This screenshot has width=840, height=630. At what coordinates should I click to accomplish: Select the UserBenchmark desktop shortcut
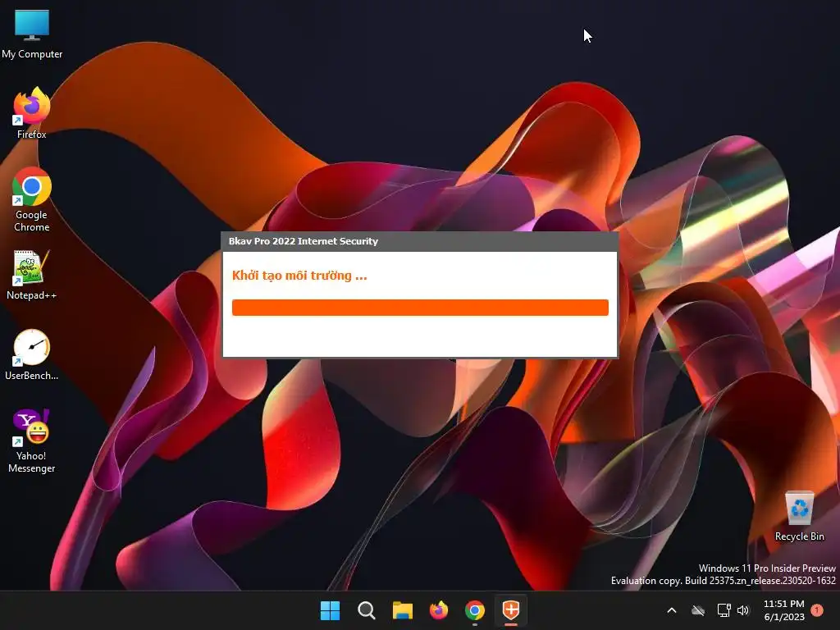(32, 354)
